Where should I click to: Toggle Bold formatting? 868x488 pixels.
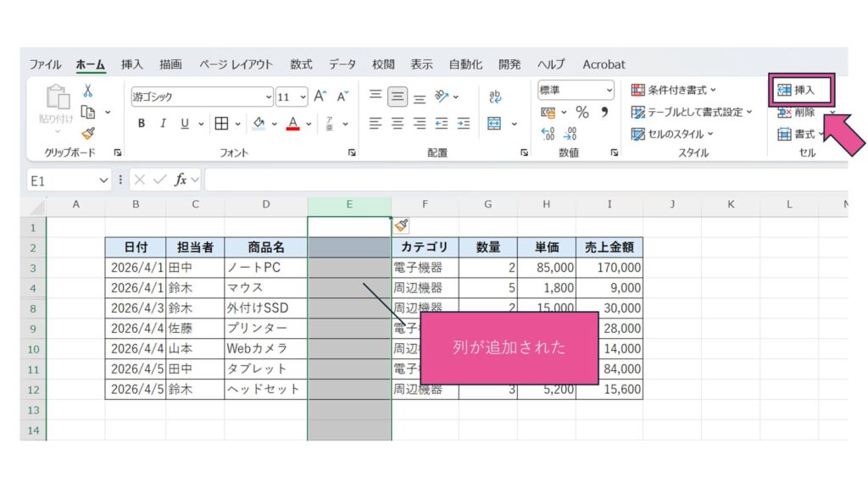tap(142, 124)
